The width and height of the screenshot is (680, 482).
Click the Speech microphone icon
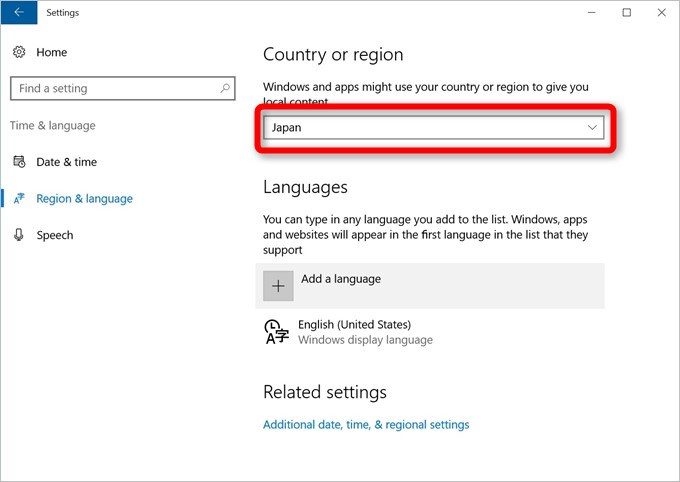(19, 235)
